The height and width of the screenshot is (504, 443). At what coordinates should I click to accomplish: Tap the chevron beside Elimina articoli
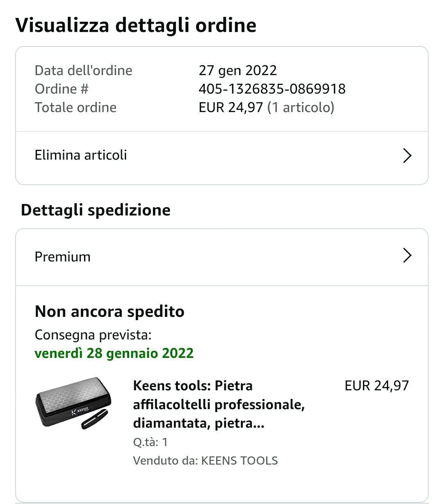click(x=407, y=156)
